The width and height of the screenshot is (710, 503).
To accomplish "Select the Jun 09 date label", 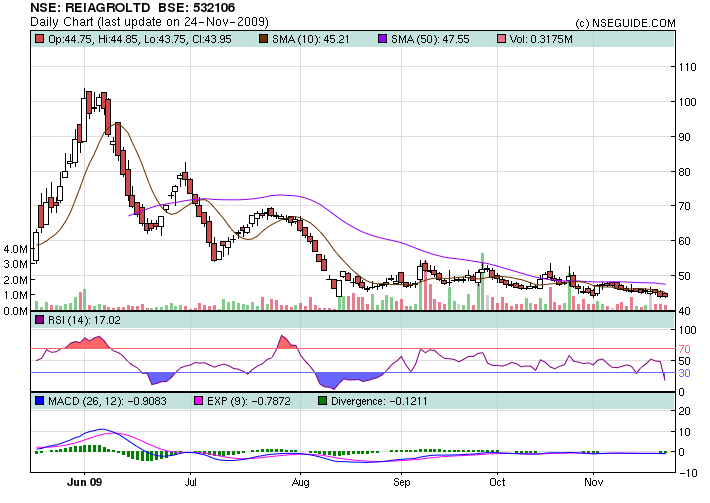I will [84, 480].
